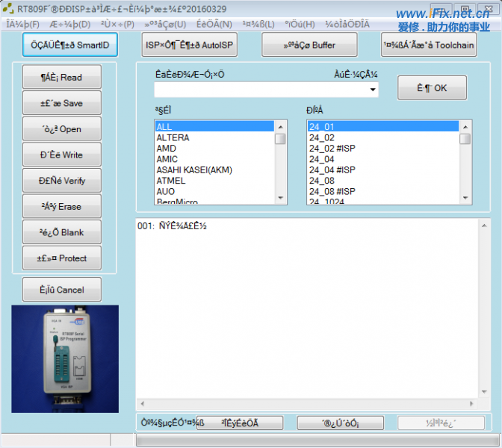This screenshot has width=502, height=448.
Task: Run the Blank check button
Action: click(x=62, y=232)
